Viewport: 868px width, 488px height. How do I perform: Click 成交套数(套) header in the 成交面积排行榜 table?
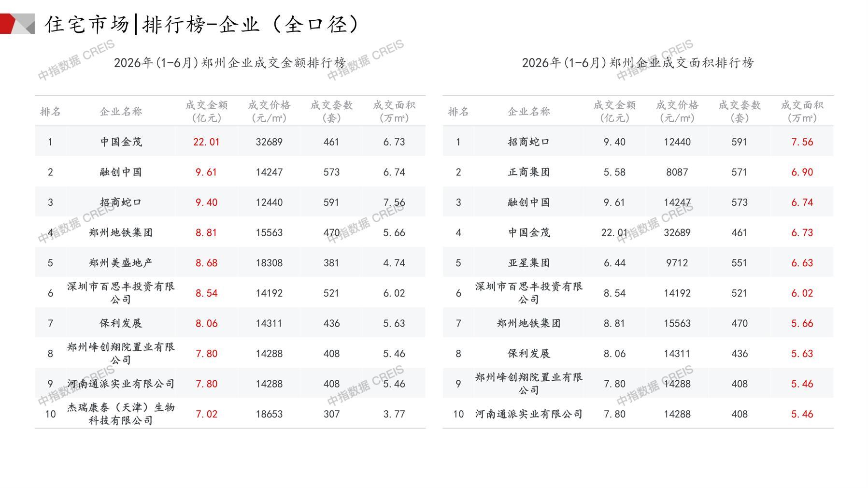pyautogui.click(x=740, y=112)
